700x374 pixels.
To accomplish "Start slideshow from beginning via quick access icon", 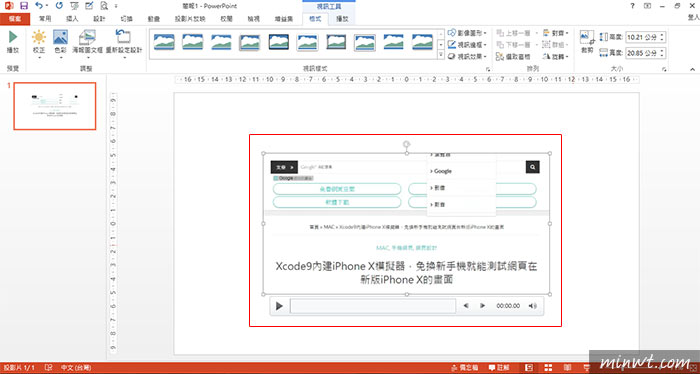I will pyautogui.click(x=75, y=6).
